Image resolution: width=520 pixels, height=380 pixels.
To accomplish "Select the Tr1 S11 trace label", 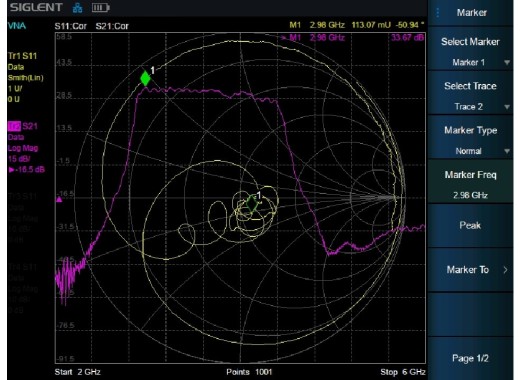I will [x=22, y=56].
